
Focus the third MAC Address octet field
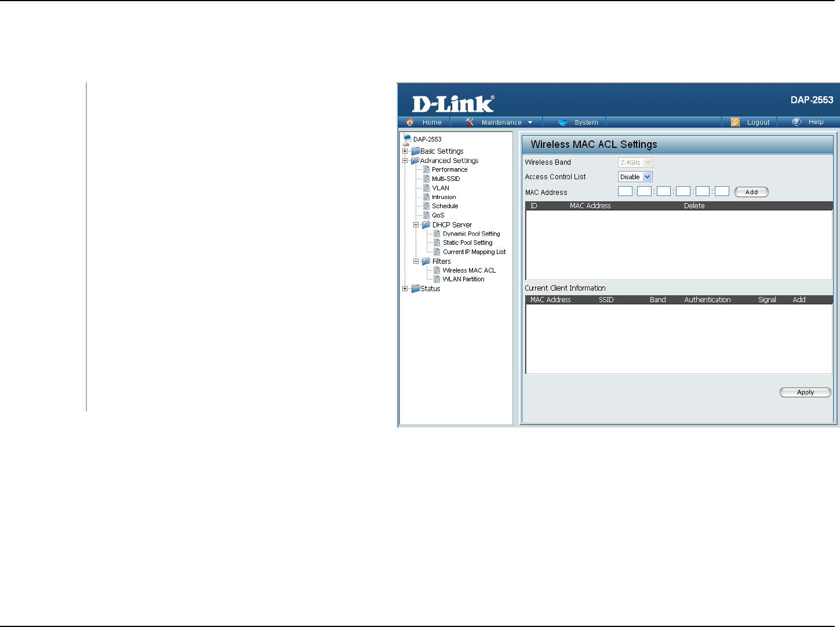pos(664,191)
